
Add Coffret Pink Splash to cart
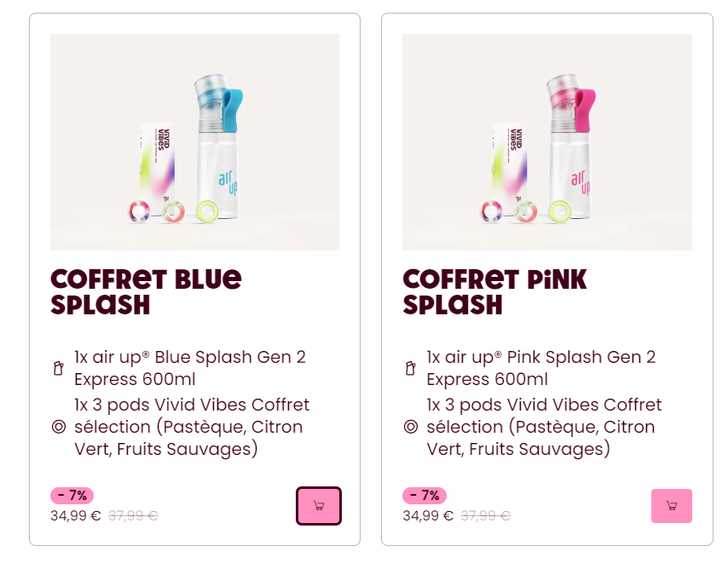coord(671,506)
